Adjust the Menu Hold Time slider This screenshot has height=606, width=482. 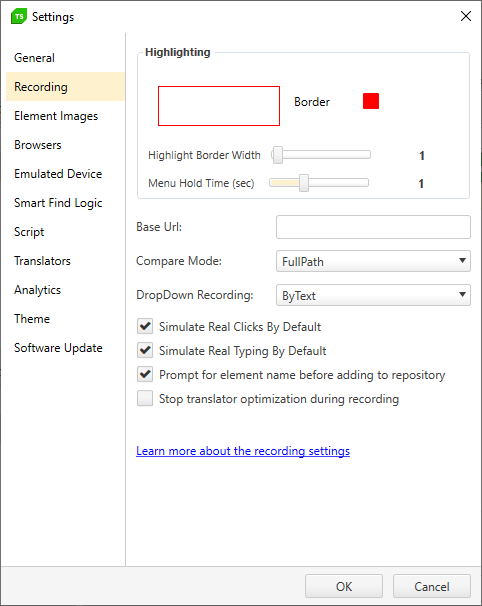(319, 183)
